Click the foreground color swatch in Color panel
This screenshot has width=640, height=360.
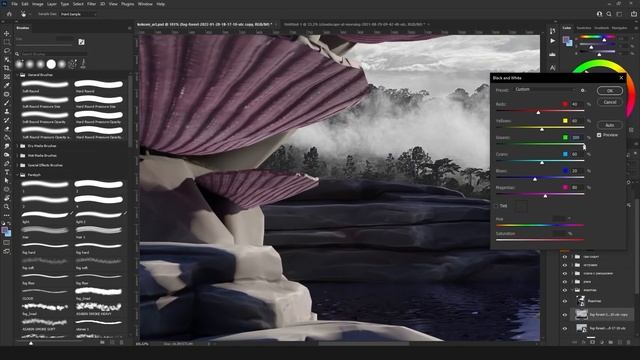[x=566, y=39]
